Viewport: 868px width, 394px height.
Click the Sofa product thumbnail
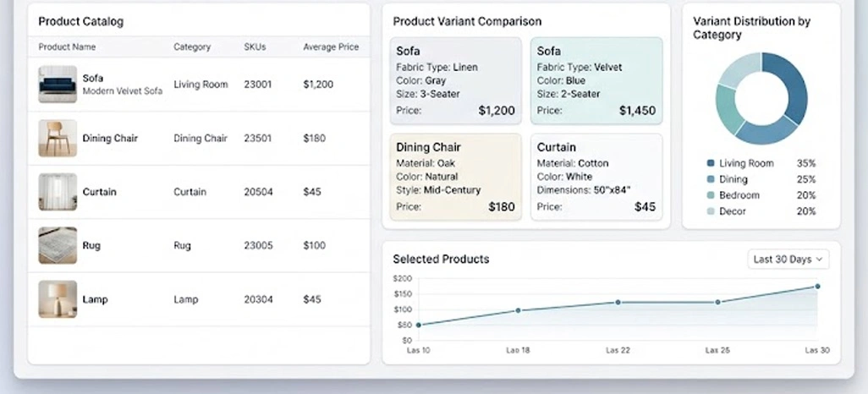point(58,84)
